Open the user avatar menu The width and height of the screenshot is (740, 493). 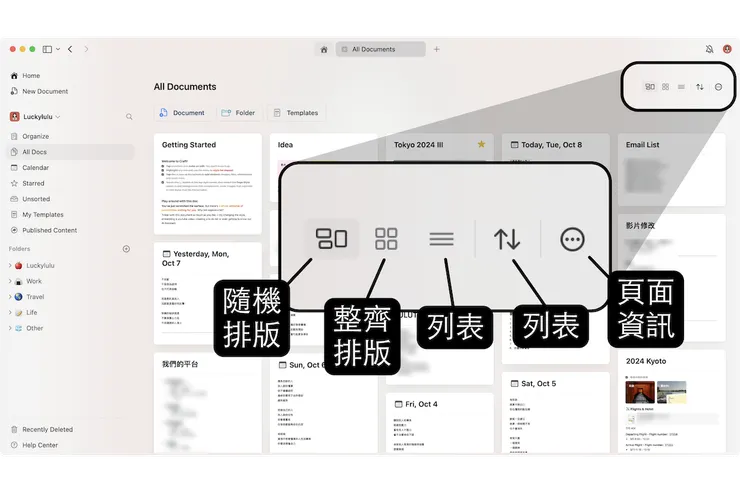click(727, 49)
